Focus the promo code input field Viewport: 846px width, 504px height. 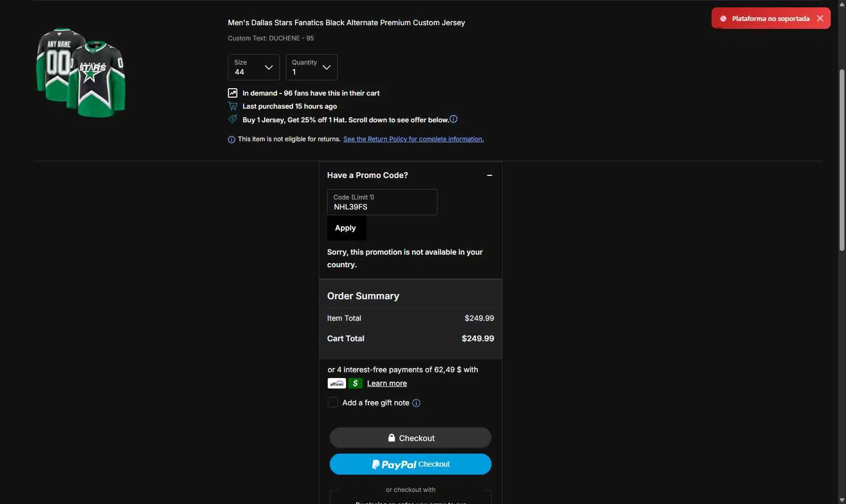(x=382, y=202)
